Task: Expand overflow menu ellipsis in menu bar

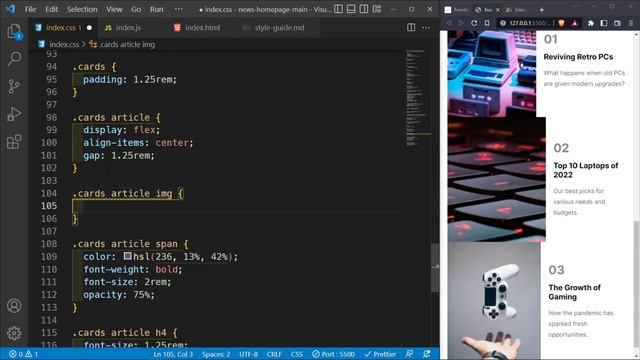Action: click(x=179, y=9)
